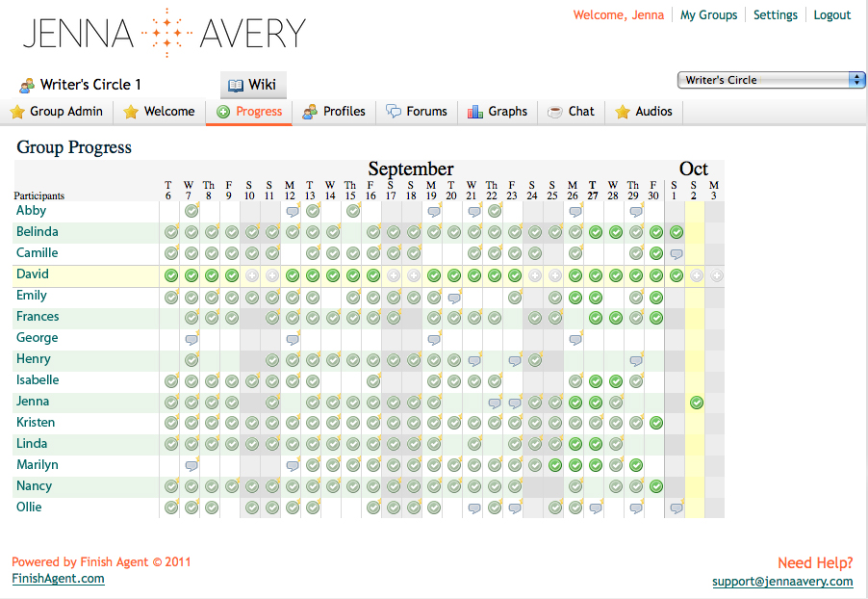Open Jenna's comment bubble on September 22
Screen dimensions: 868x599
(x=495, y=403)
